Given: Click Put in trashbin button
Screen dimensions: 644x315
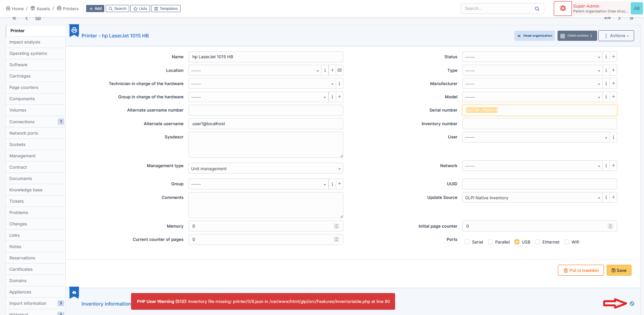Looking at the screenshot, I should click(x=581, y=270).
